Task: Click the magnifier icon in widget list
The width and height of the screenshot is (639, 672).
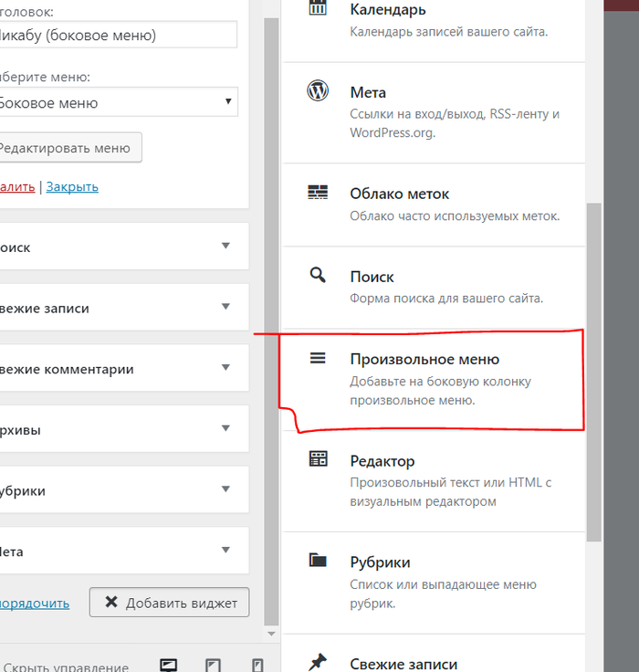Action: coord(318,275)
